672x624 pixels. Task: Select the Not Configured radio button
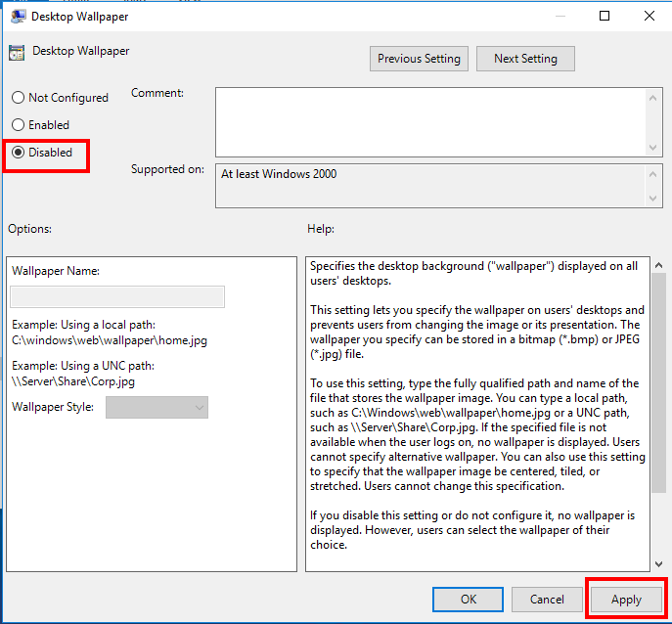tap(18, 97)
